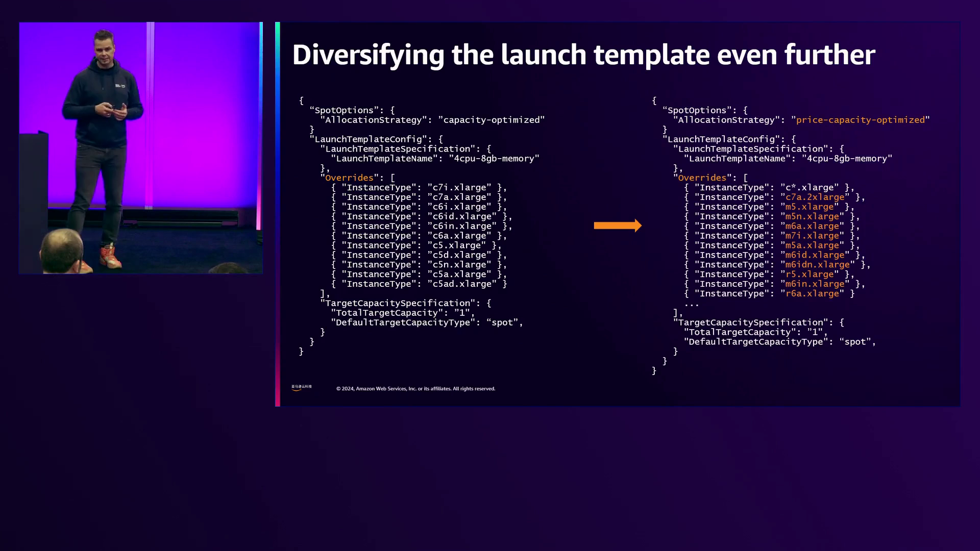Click the Overrides keyword in left block

point(349,178)
